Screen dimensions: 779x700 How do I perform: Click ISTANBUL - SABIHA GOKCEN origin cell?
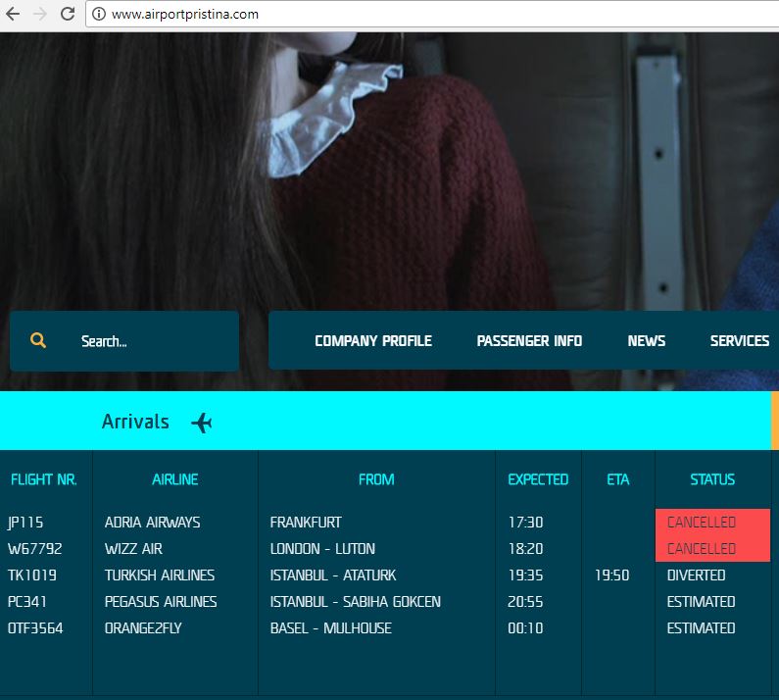coord(356,602)
